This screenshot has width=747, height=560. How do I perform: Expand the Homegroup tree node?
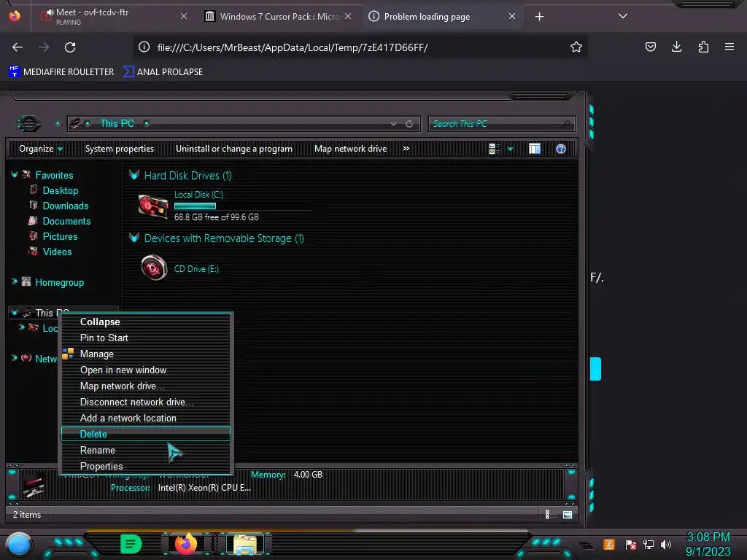click(15, 282)
